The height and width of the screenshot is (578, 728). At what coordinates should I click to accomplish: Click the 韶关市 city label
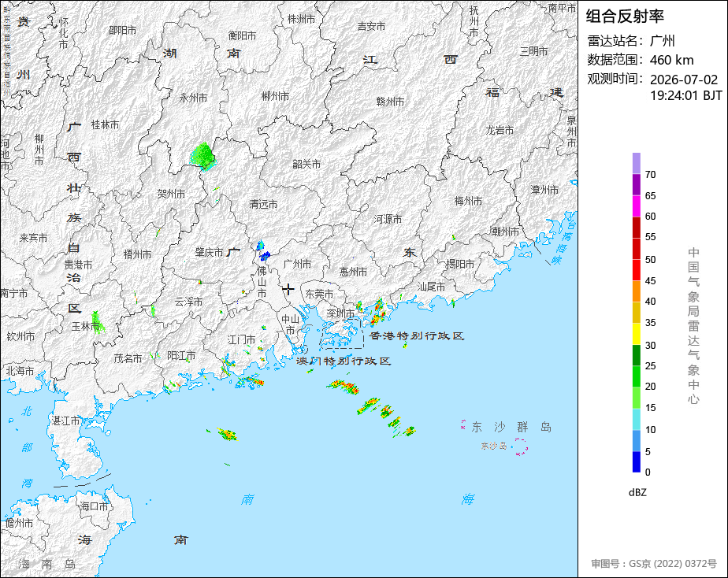pos(306,164)
